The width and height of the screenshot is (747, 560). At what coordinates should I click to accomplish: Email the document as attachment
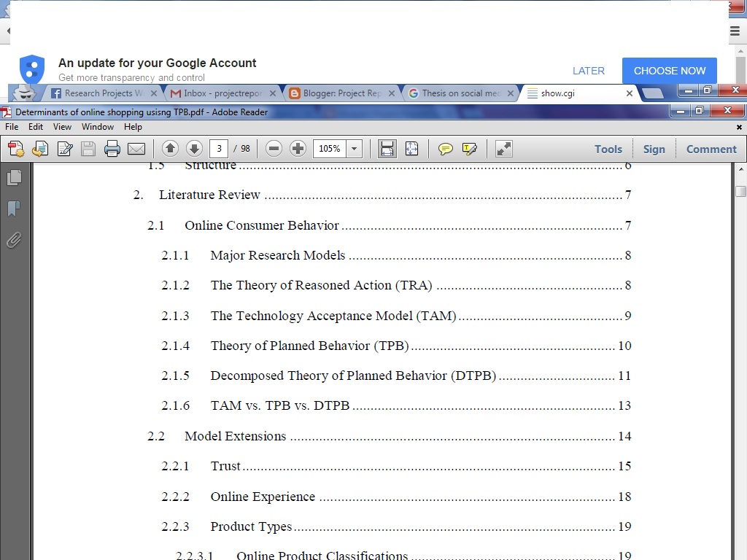click(x=136, y=149)
